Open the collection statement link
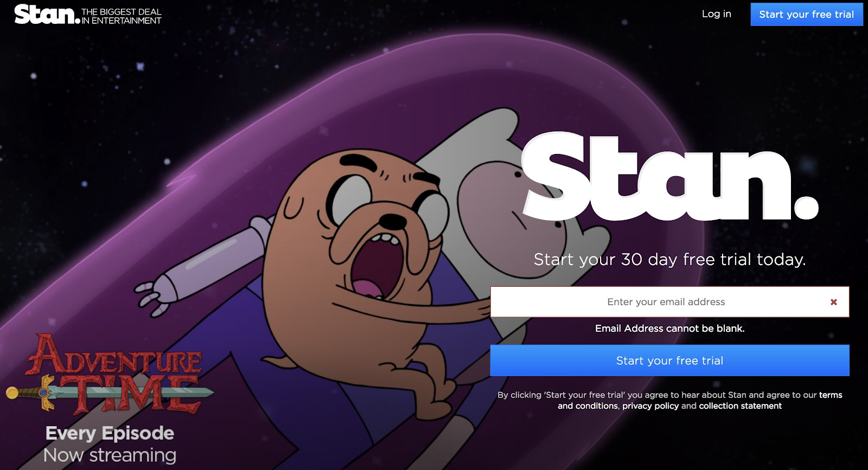868x470 pixels. pyautogui.click(x=741, y=406)
